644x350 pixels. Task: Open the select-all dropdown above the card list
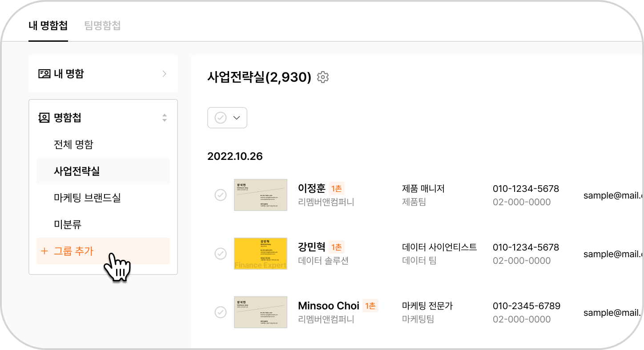tap(227, 118)
